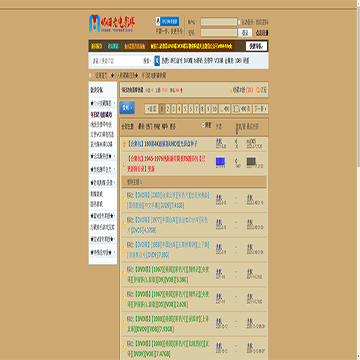
Task: Click blue avatar block of the 1945-1979 thread author
Action: 220,162
